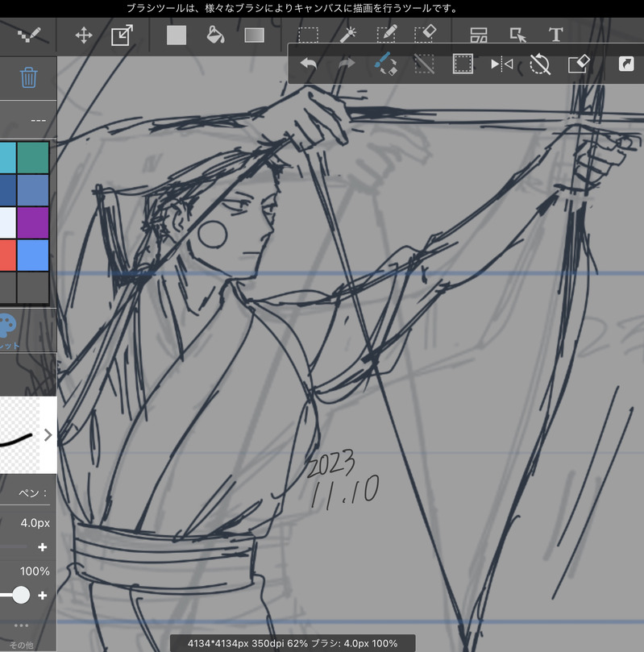The width and height of the screenshot is (644, 652).
Task: Open the export share arrow button
Action: tap(626, 64)
